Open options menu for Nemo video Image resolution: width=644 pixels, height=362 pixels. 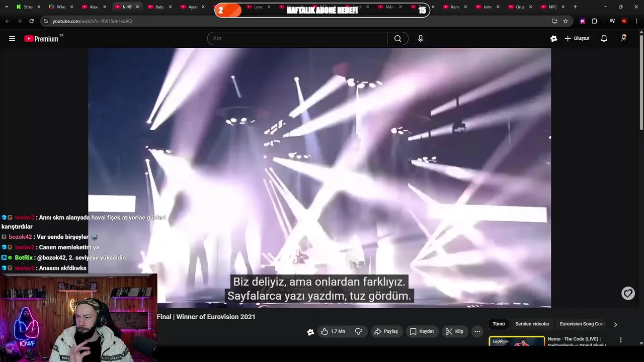(621, 340)
